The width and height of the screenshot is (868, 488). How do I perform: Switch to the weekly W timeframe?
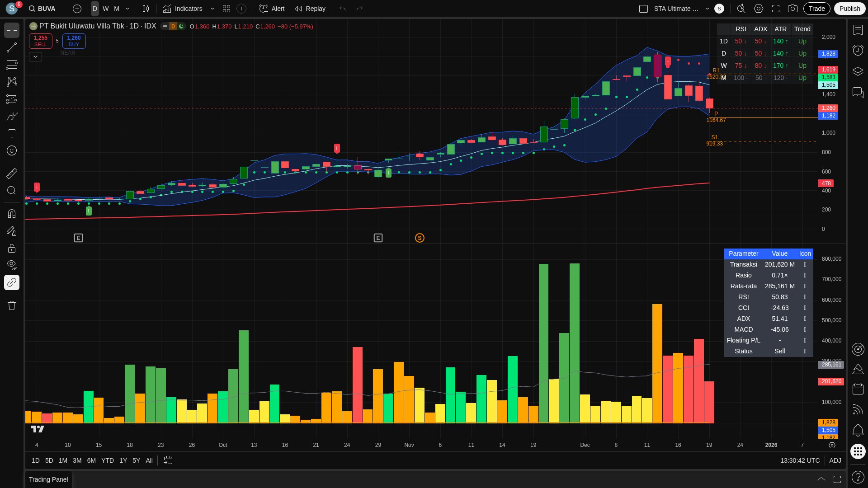coord(105,9)
